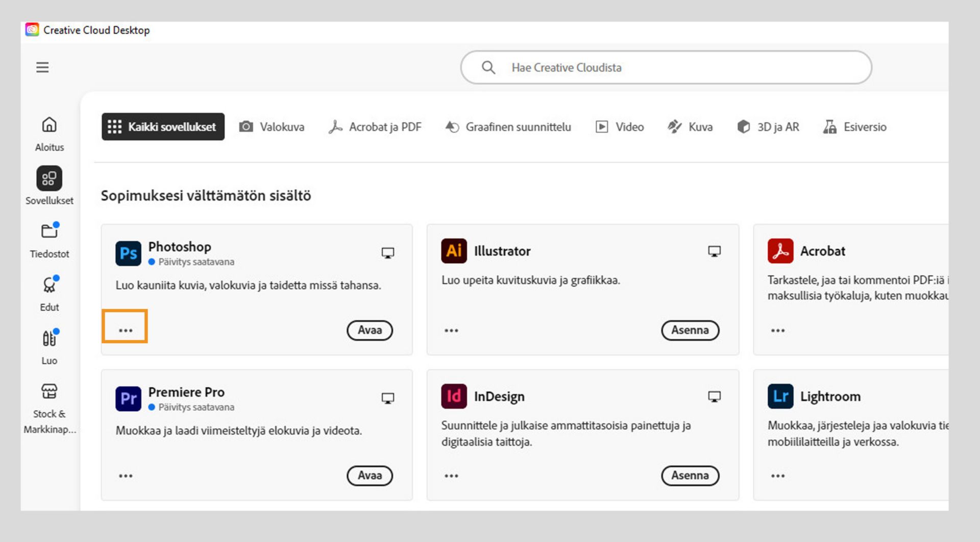The image size is (980, 542).
Task: Open the hamburger menu icon
Action: pos(42,67)
